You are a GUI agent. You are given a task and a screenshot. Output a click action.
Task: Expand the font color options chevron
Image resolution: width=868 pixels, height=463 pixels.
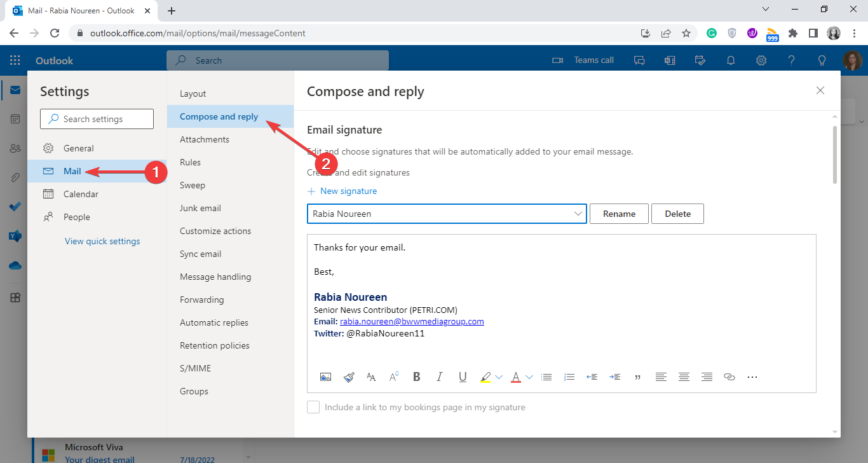tap(529, 377)
